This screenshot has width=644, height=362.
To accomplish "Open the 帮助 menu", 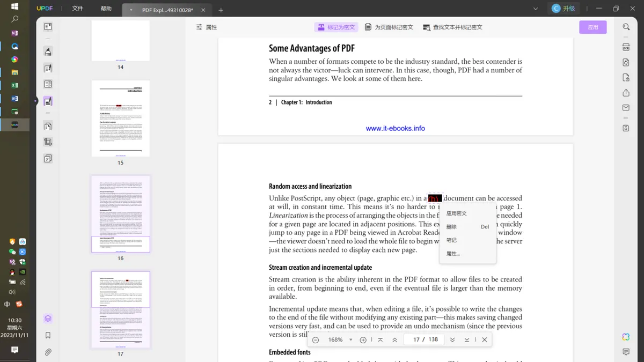I will [x=106, y=9].
